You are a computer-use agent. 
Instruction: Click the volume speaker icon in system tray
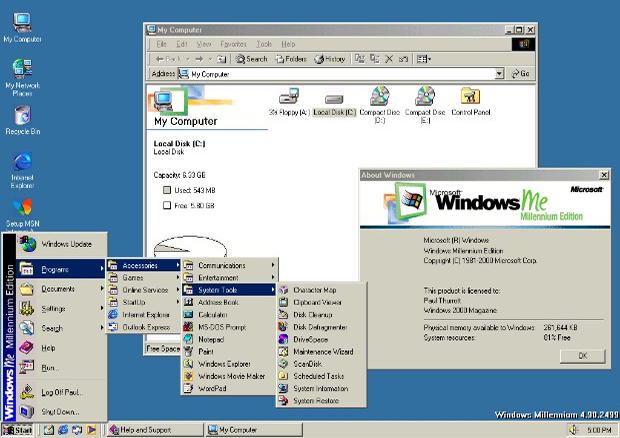click(573, 429)
